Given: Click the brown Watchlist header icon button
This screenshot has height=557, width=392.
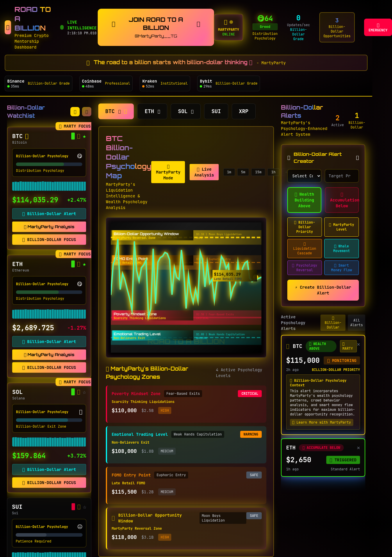Looking at the screenshot, I should (x=86, y=112).
